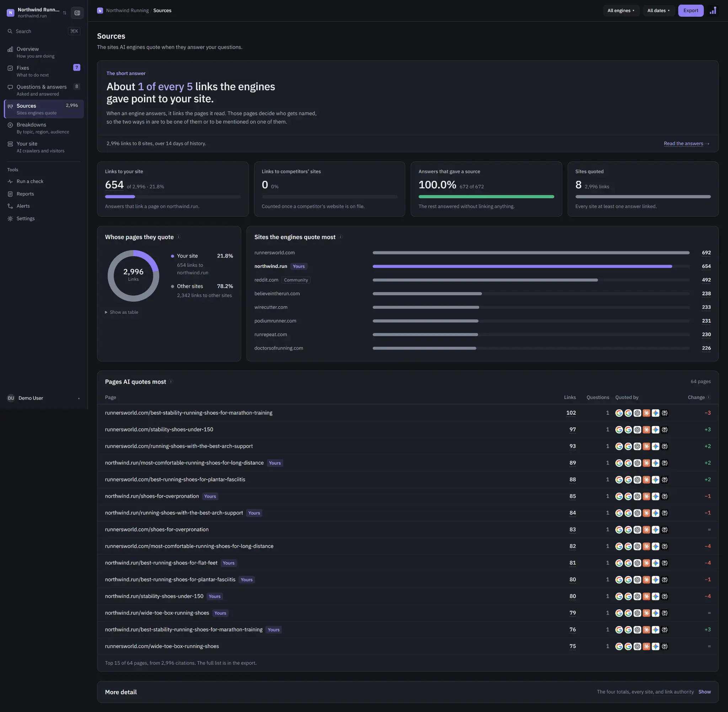Click info icon beside Sites the engines quote most
Viewport: 728px width, 712px height.
click(341, 237)
